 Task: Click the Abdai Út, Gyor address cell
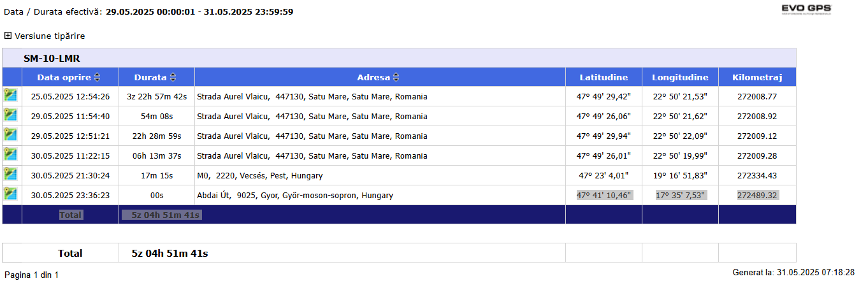pyautogui.click(x=380, y=195)
